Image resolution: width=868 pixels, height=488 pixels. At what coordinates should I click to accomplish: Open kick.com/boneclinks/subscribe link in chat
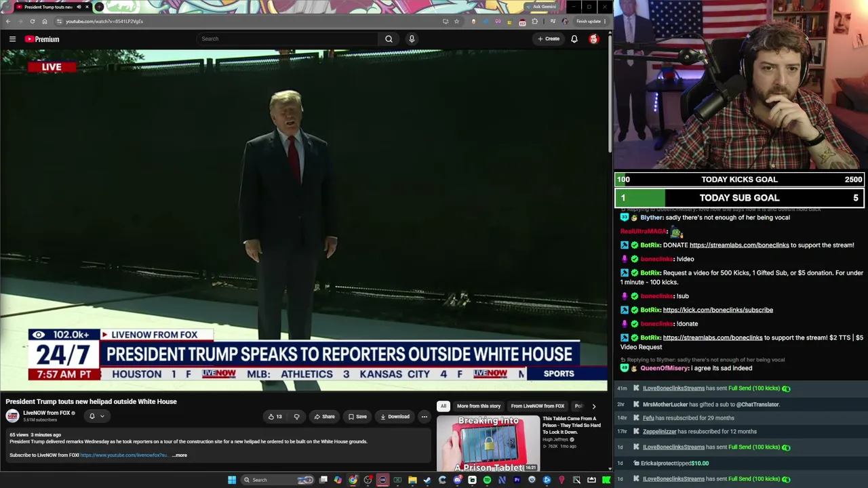tap(718, 310)
